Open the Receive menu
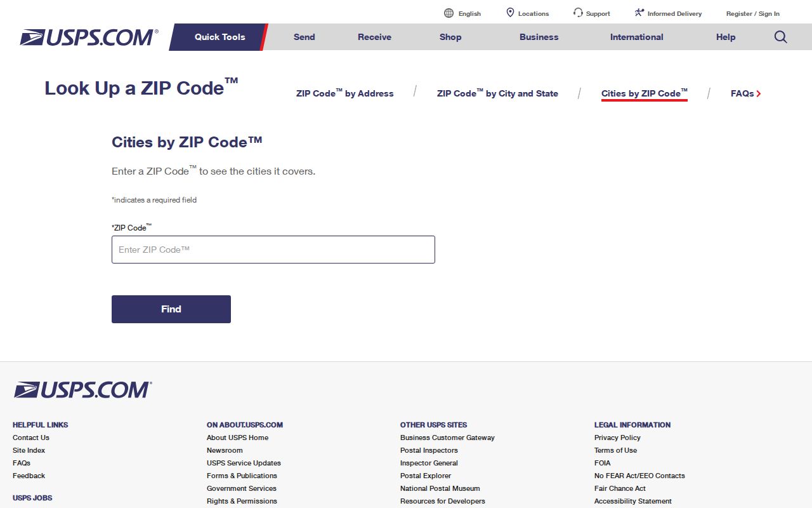Screen dimensions: 812x508 (x=374, y=37)
